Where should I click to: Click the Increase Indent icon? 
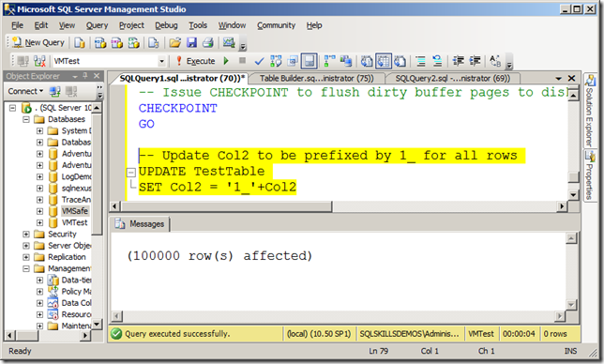(x=475, y=61)
